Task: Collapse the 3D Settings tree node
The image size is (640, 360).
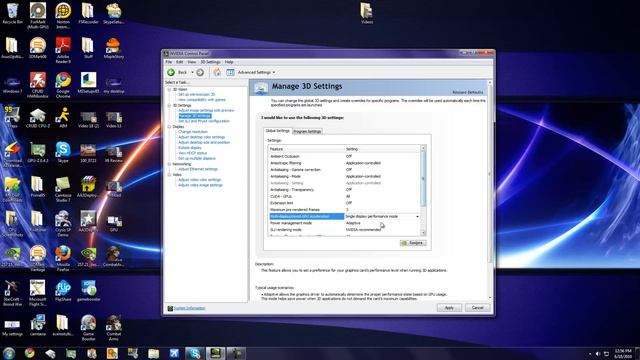Action: pos(169,105)
